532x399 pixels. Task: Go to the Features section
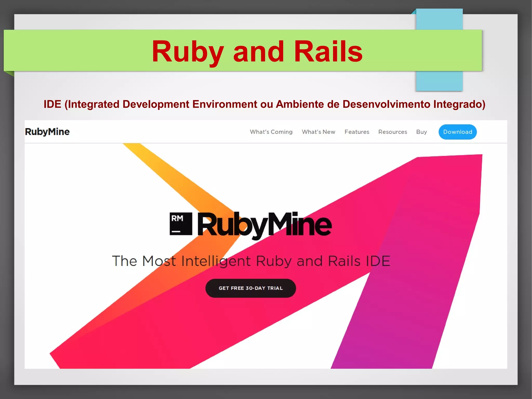pos(357,132)
